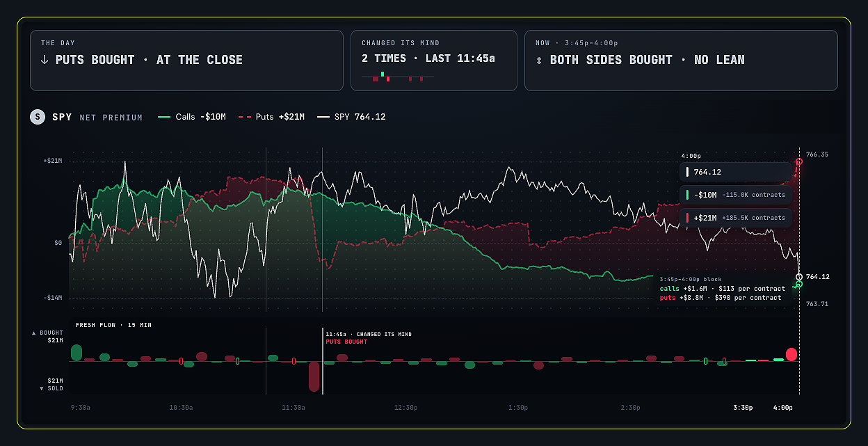Click the 3:45p-4:00p block caption

691,280
